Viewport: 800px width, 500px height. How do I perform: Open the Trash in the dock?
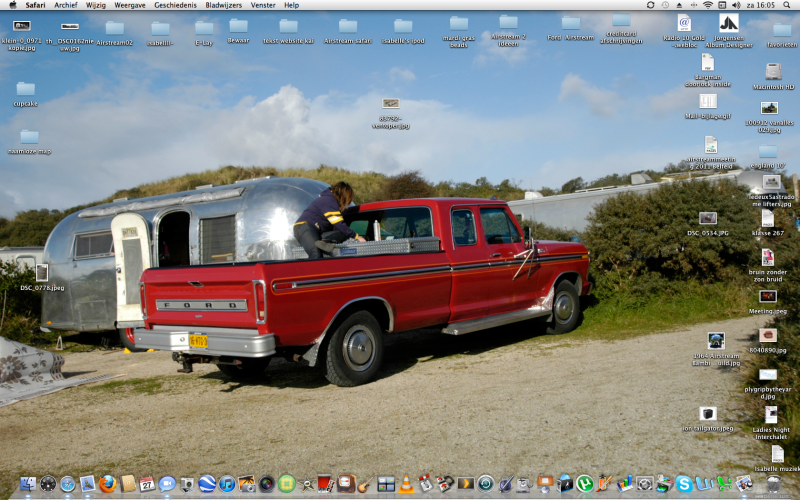click(x=773, y=483)
